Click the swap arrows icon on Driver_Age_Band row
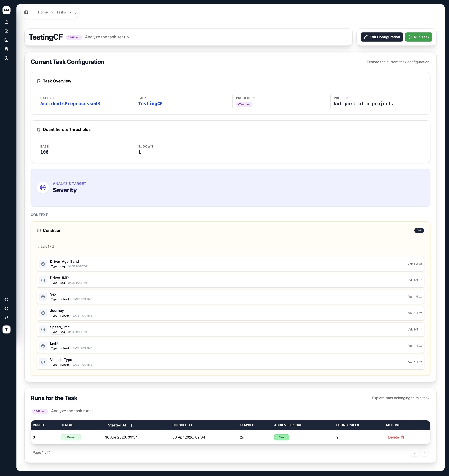The width and height of the screenshot is (449, 476). point(420,264)
